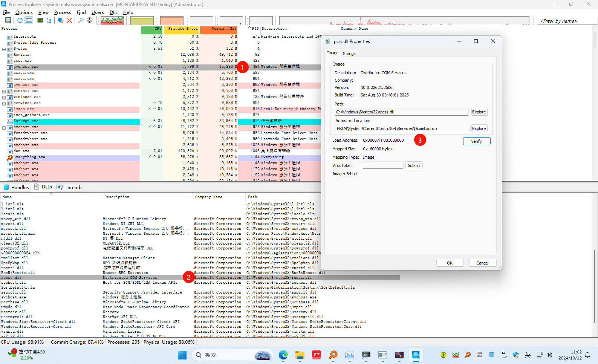
Task: Switch to the Strings tab
Action: [349, 54]
